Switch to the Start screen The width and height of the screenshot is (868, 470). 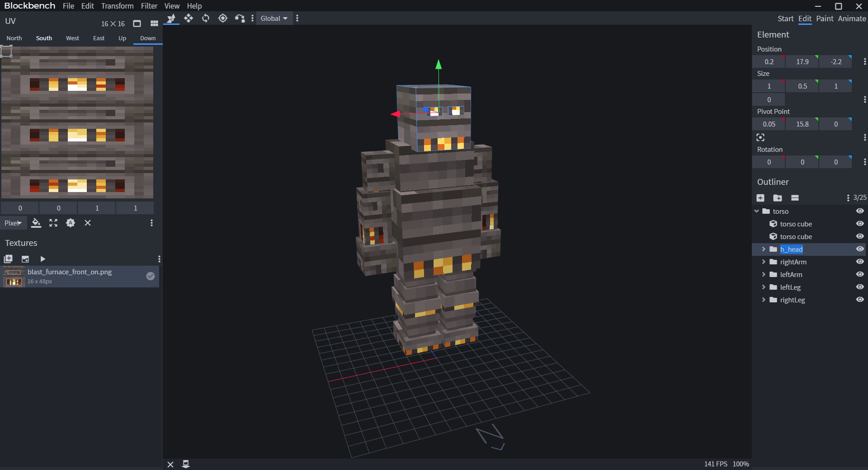[x=785, y=19]
